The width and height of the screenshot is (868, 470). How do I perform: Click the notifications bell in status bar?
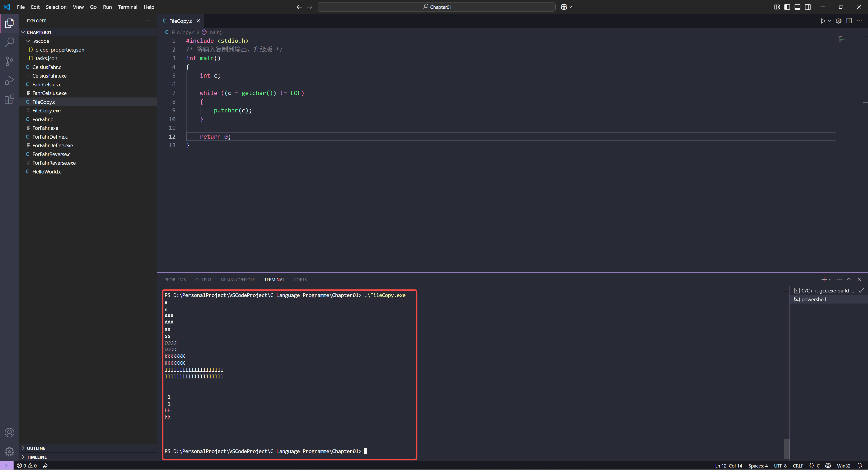859,466
